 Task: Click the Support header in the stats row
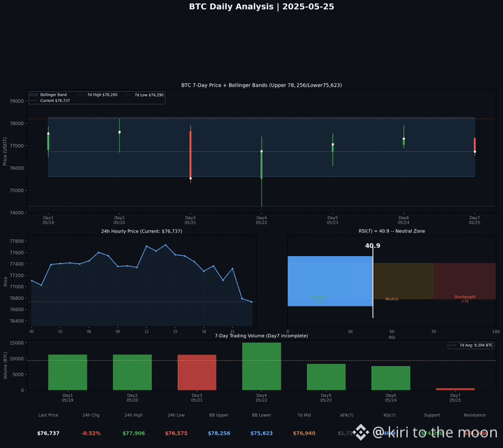click(432, 415)
